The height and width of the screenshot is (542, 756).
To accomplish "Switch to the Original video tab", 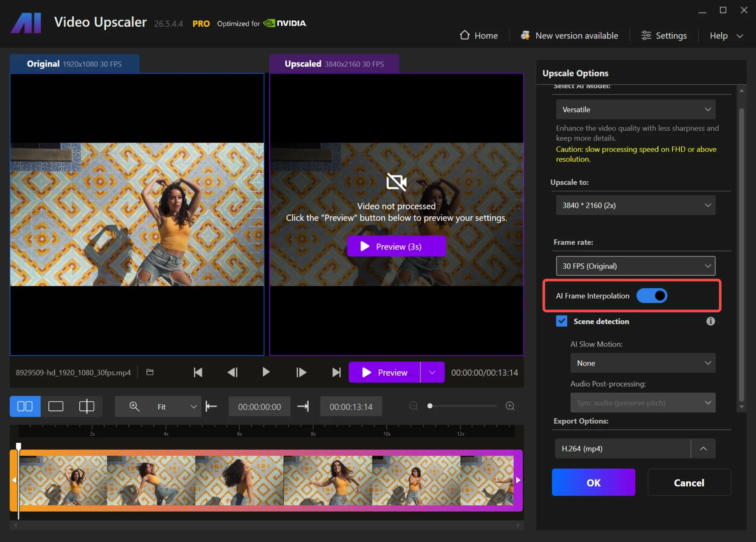I will [74, 63].
